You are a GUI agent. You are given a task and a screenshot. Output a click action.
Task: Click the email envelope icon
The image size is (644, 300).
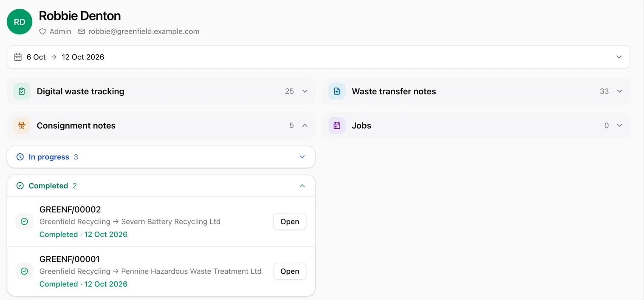coord(82,31)
